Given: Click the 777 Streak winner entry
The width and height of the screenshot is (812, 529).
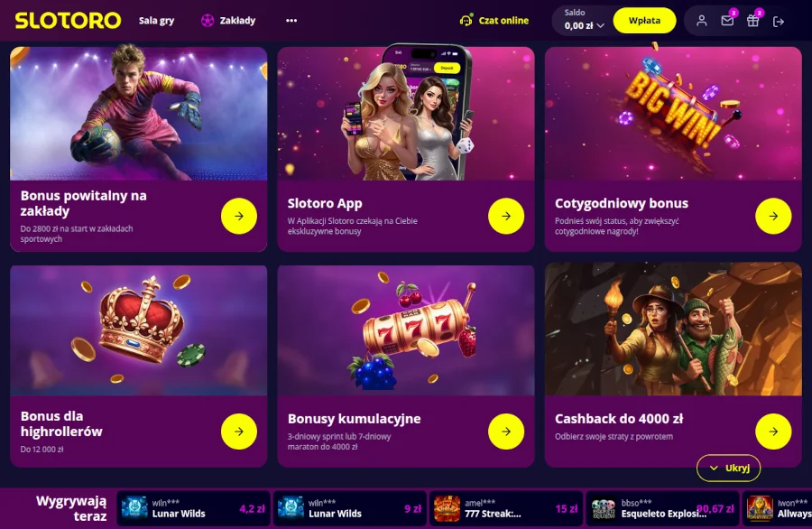Looking at the screenshot, I should point(506,508).
